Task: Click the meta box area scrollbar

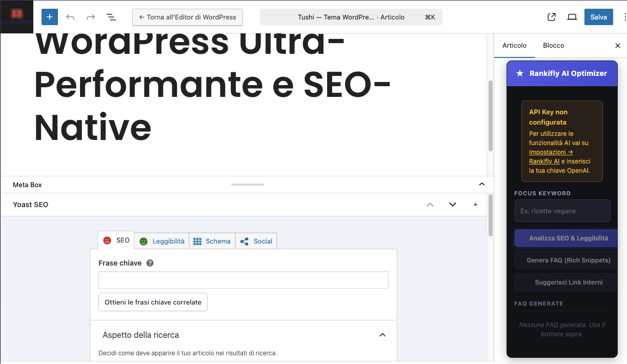Action: 490,215
